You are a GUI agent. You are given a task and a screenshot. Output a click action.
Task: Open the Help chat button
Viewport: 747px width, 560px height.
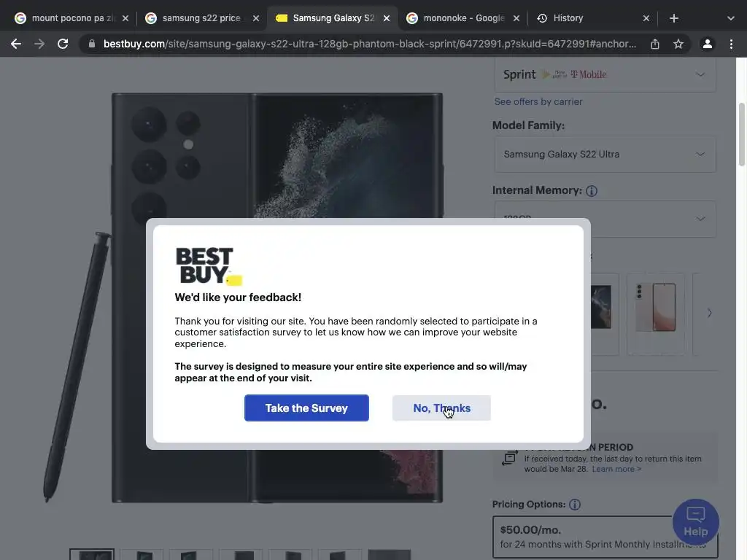pyautogui.click(x=695, y=522)
